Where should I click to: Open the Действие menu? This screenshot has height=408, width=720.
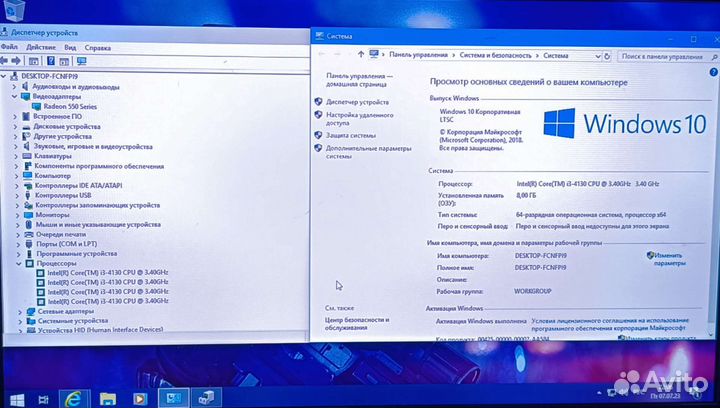coord(41,47)
